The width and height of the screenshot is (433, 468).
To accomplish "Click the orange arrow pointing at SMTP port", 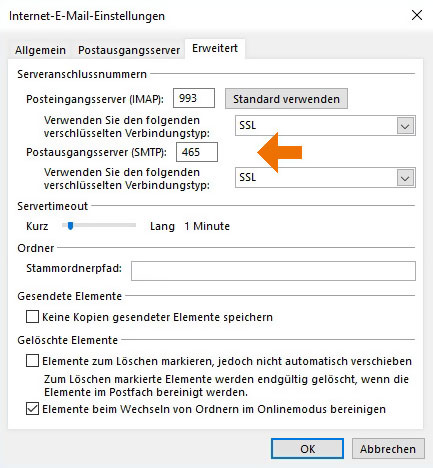I will [x=279, y=152].
